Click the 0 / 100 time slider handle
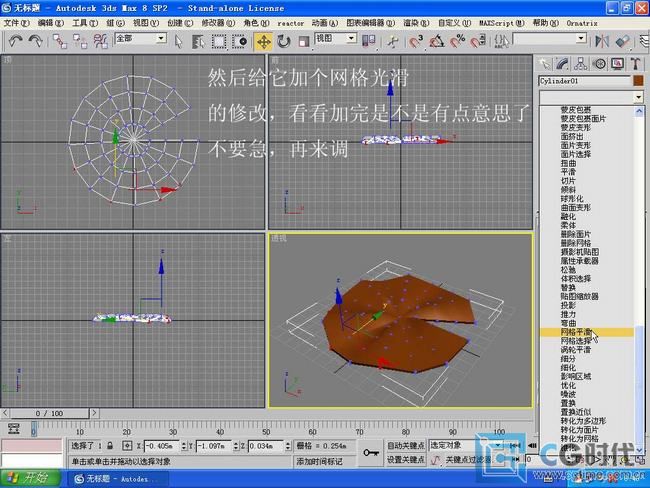This screenshot has height=488, width=650. [x=49, y=413]
